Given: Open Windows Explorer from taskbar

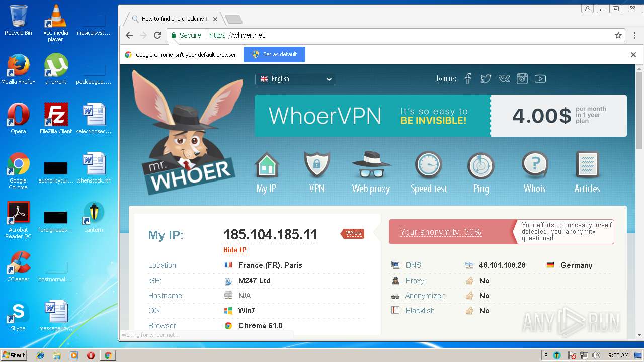Looking at the screenshot, I should tap(57, 355).
